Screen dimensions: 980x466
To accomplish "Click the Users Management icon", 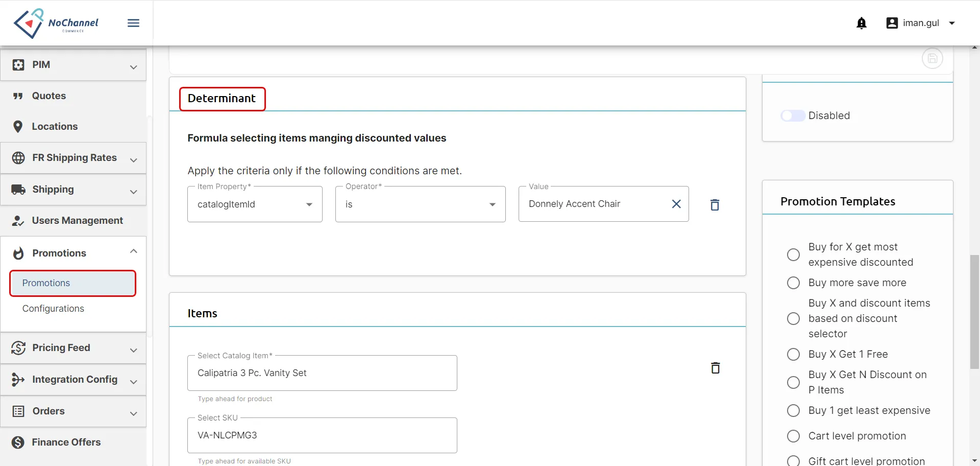I will [x=18, y=221].
